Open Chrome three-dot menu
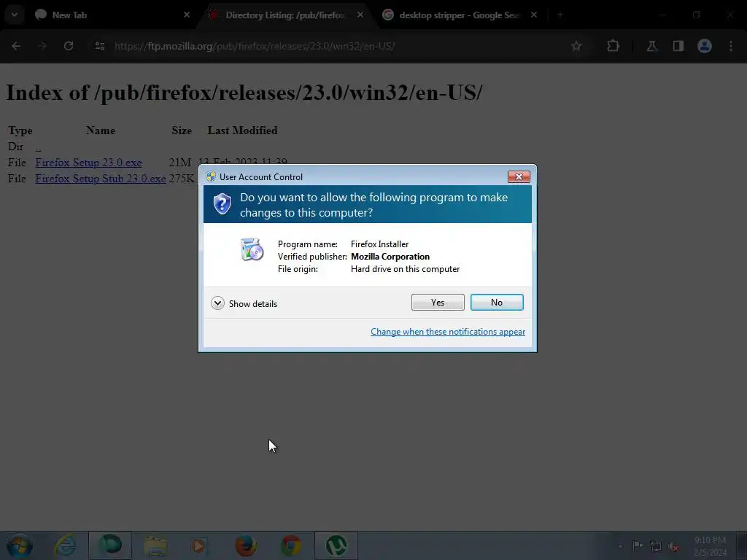Viewport: 747px width, 560px height. coord(731,46)
